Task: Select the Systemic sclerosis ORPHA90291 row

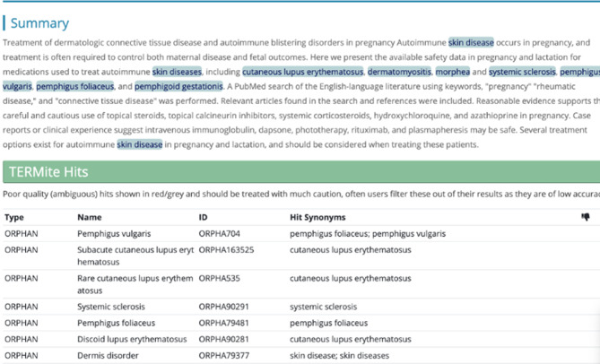Action: click(301, 307)
